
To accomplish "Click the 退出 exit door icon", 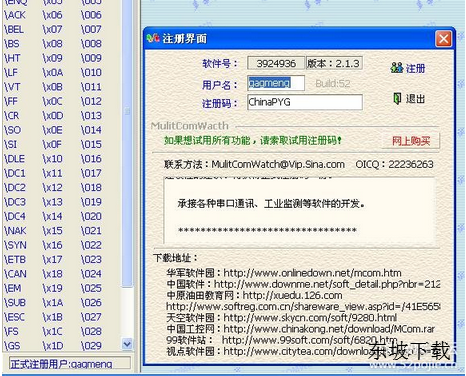I will [x=397, y=98].
